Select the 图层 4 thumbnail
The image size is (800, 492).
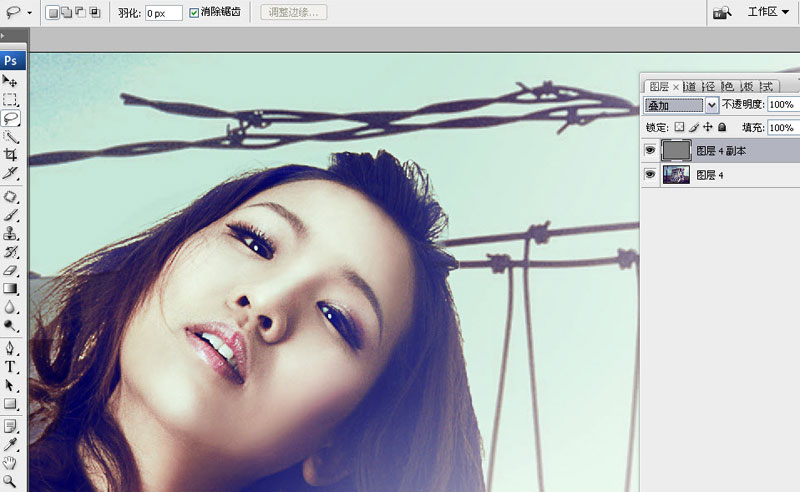[676, 175]
